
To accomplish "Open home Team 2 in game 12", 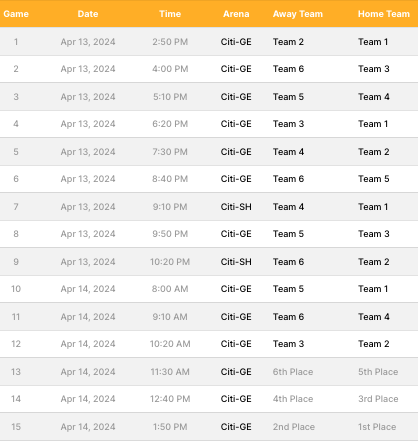I will point(374,344).
